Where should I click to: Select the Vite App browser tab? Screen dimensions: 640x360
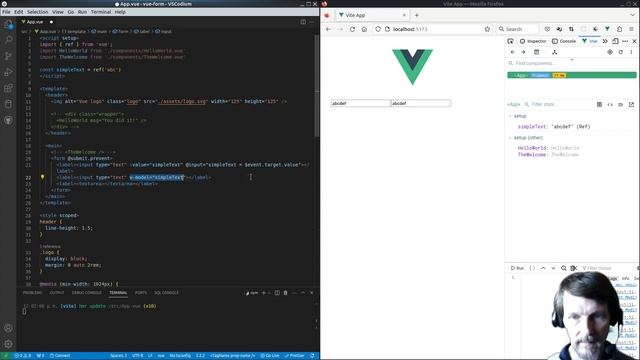coord(371,15)
